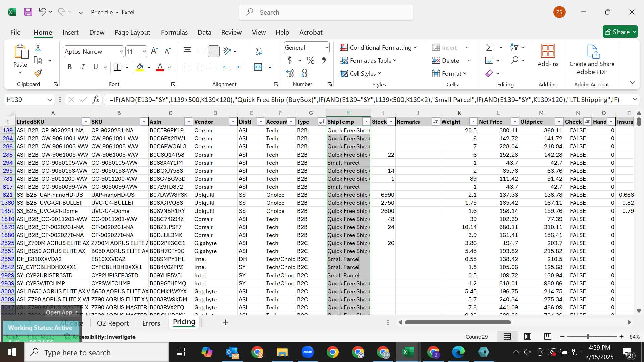Toggle Center horizontal alignment

click(x=200, y=67)
